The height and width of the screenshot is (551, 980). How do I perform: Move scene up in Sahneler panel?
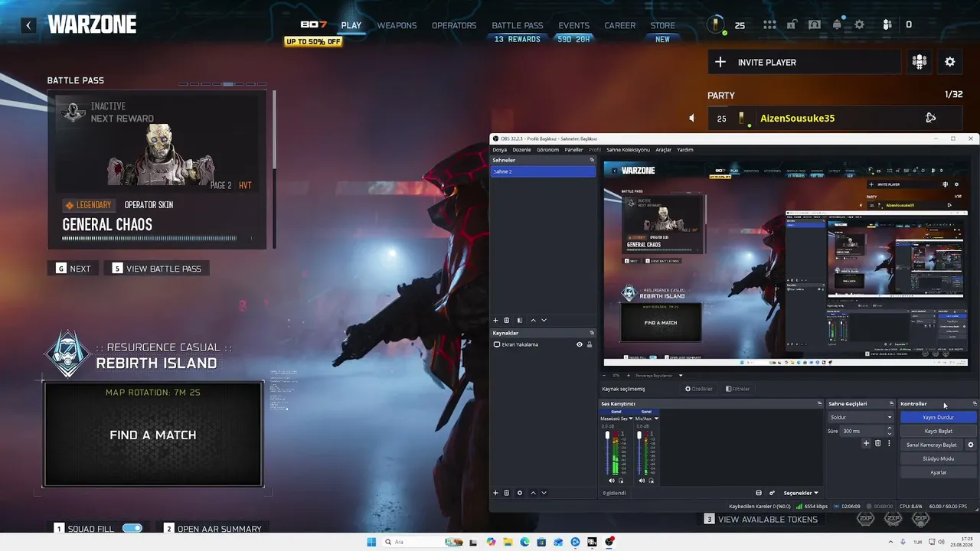(534, 320)
